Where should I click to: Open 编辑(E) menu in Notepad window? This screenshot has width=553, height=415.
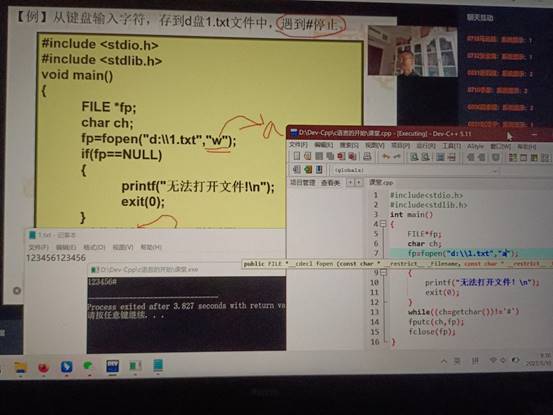point(66,247)
